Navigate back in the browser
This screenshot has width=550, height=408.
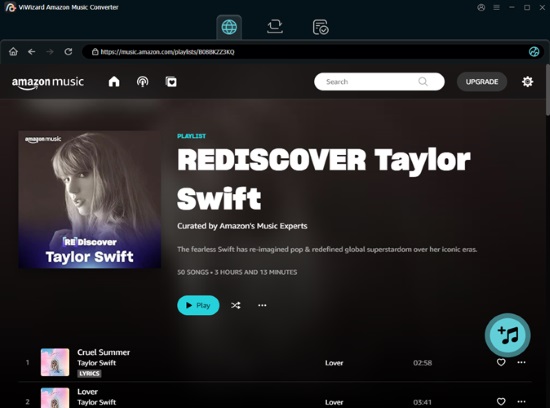(32, 52)
